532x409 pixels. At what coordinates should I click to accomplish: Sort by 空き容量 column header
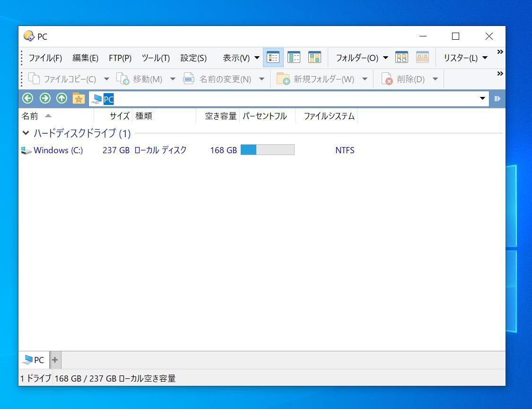pyautogui.click(x=220, y=116)
